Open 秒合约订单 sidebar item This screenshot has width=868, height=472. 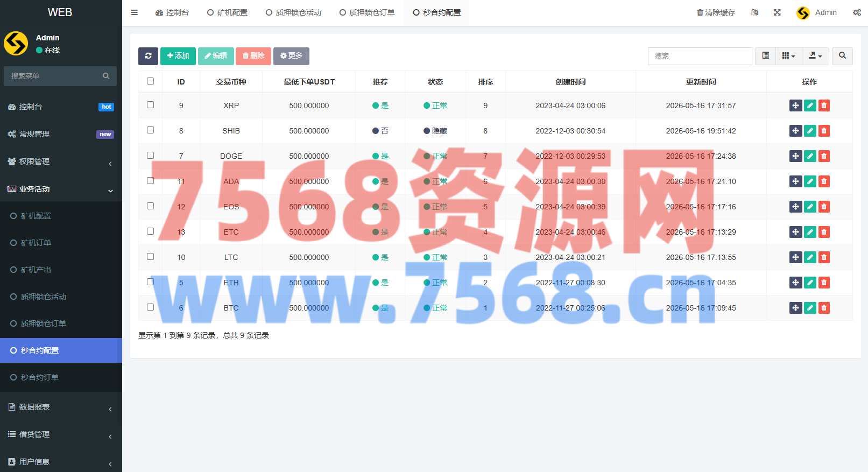coord(61,377)
